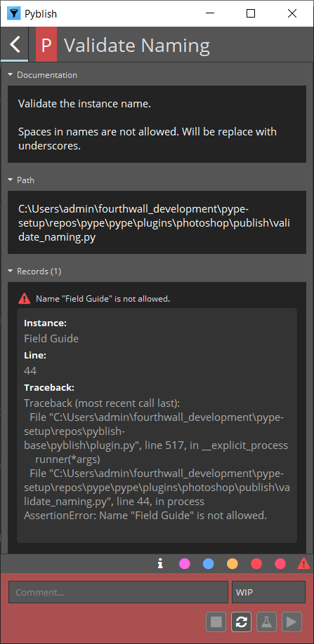Click the Validate flask button

click(x=266, y=622)
